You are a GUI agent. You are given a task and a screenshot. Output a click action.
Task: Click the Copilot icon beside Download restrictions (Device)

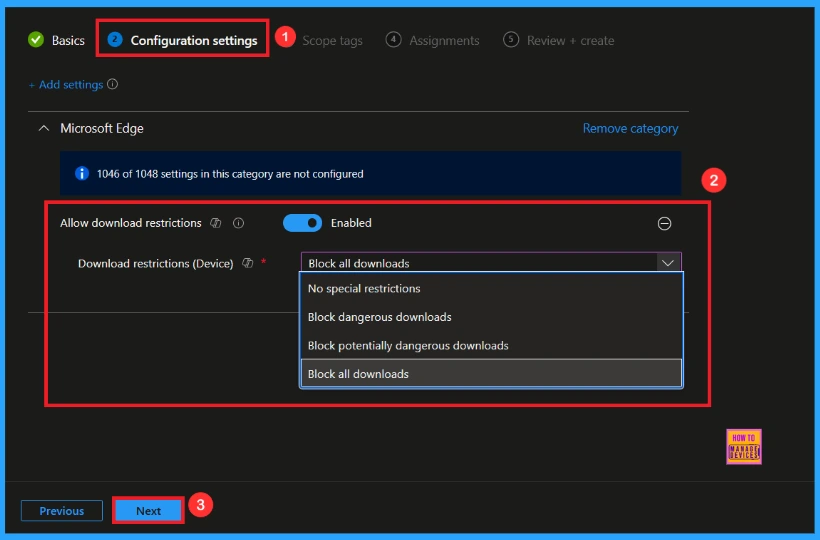pyautogui.click(x=247, y=263)
